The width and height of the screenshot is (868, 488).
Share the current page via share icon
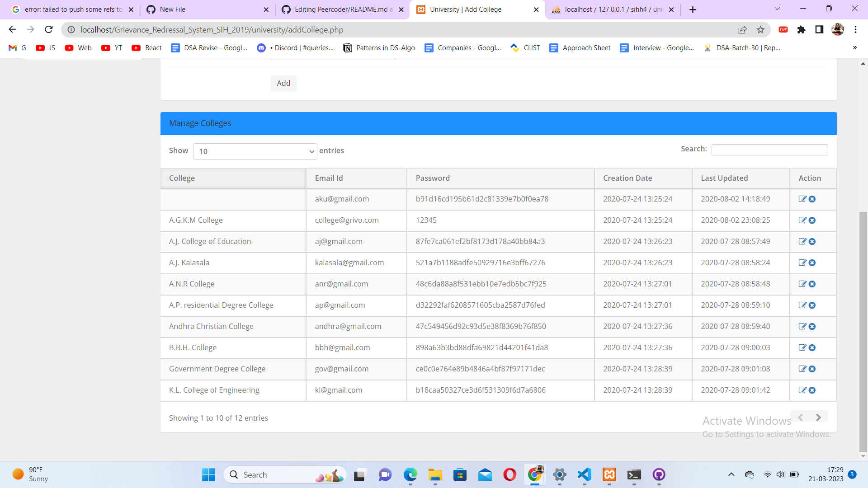coord(743,29)
